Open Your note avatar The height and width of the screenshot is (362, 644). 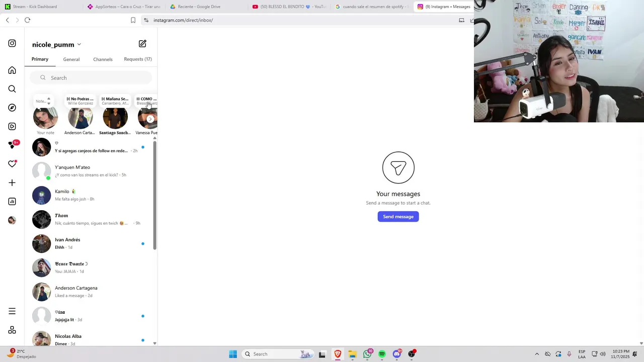[x=45, y=117]
